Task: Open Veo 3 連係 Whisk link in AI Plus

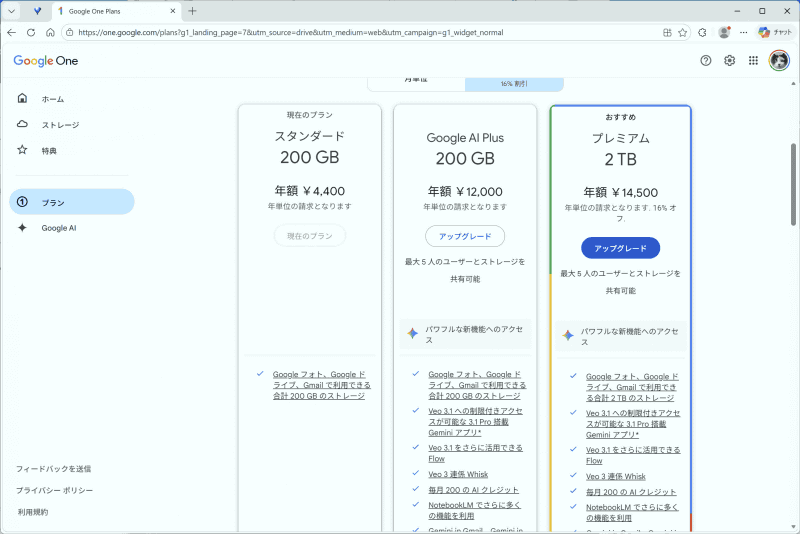Action: [x=458, y=474]
